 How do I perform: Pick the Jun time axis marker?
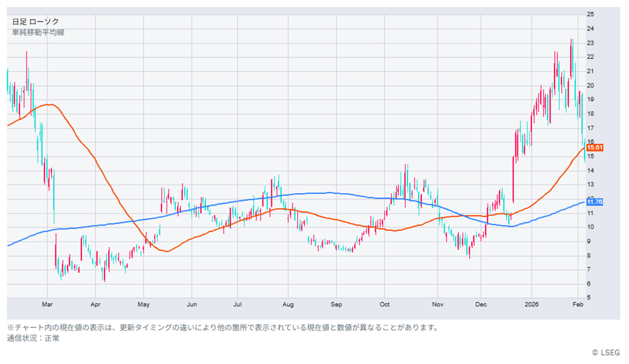(x=192, y=304)
